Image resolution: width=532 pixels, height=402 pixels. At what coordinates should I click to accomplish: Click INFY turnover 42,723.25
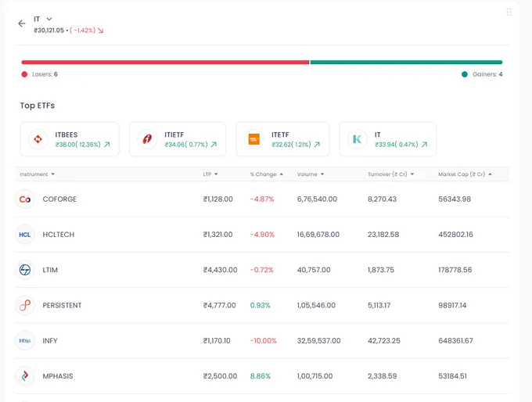pos(384,340)
